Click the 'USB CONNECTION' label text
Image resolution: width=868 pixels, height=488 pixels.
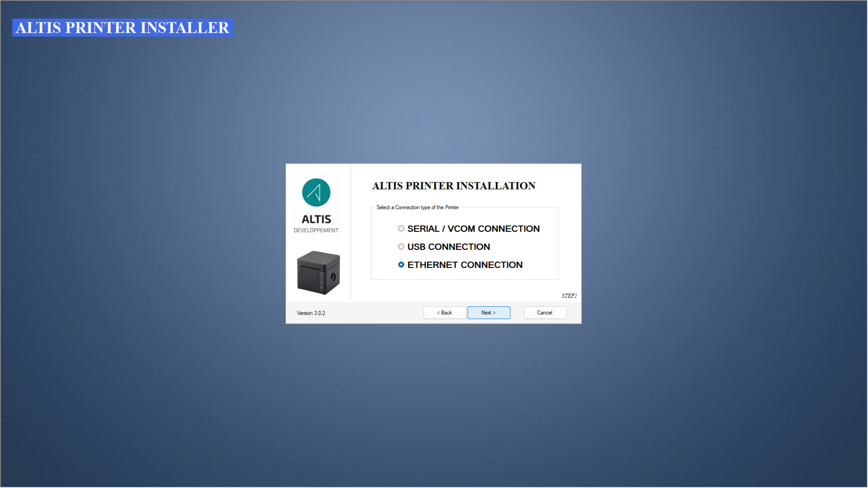[448, 247]
